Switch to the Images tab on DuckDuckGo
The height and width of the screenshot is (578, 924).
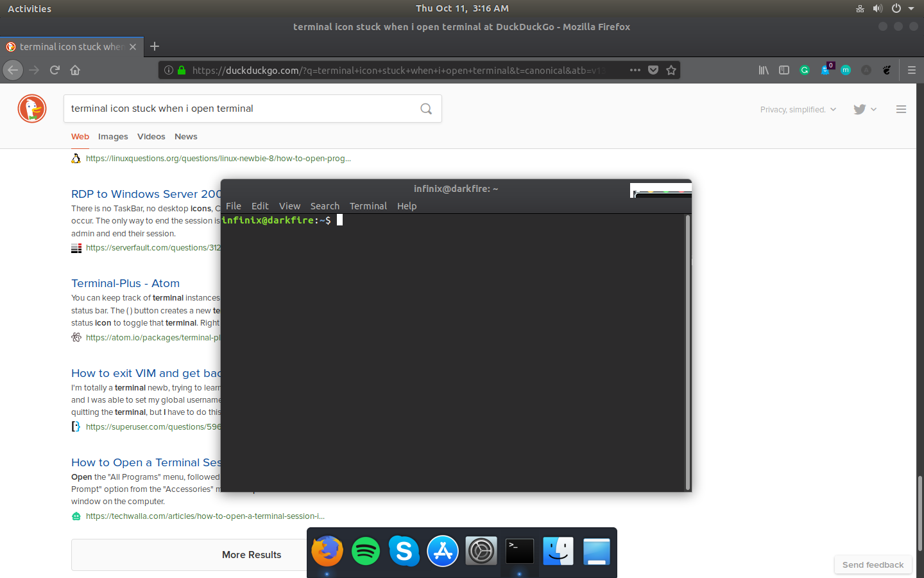pyautogui.click(x=113, y=136)
